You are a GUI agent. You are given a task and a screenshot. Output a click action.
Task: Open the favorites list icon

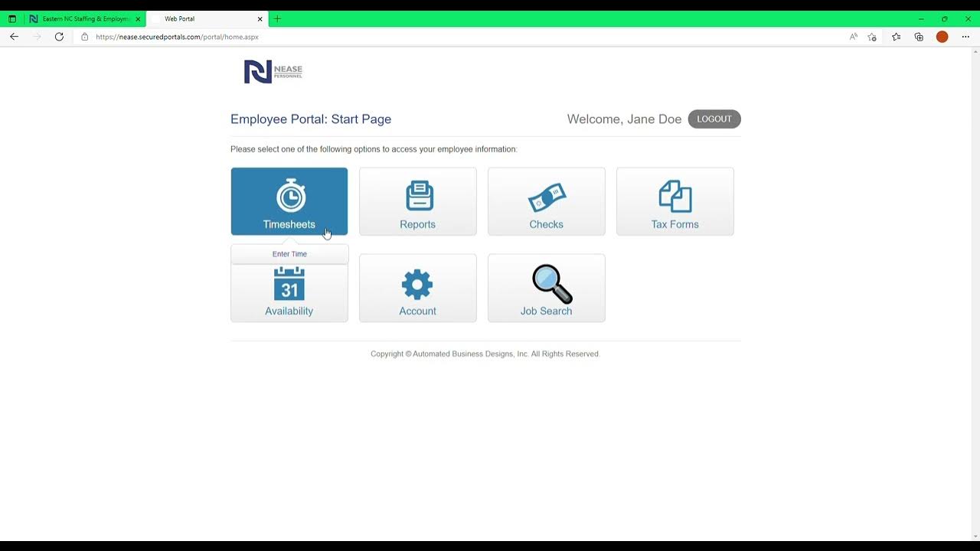point(896,37)
